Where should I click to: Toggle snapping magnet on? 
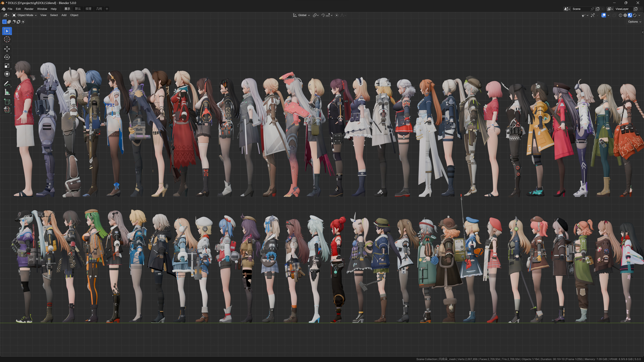click(x=323, y=15)
